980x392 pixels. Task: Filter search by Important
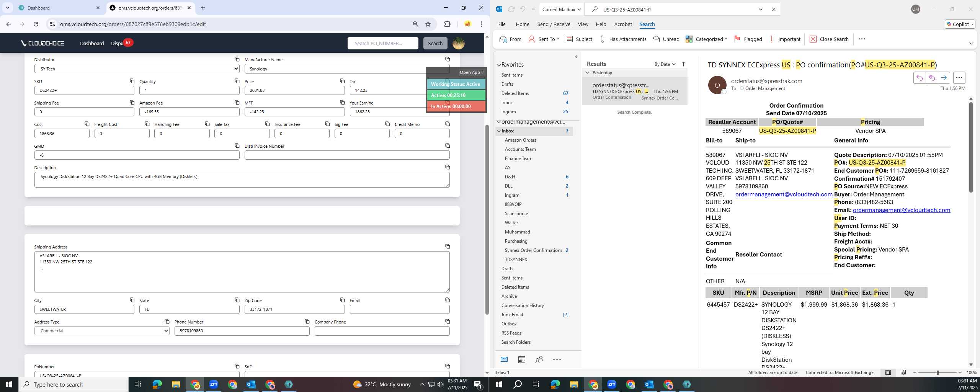[x=784, y=39]
